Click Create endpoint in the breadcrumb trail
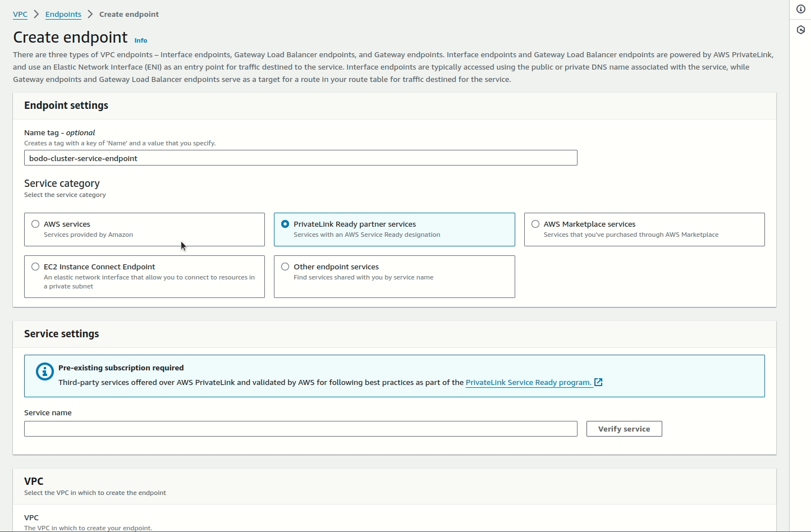Screen dimensions: 811x532 pos(129,14)
